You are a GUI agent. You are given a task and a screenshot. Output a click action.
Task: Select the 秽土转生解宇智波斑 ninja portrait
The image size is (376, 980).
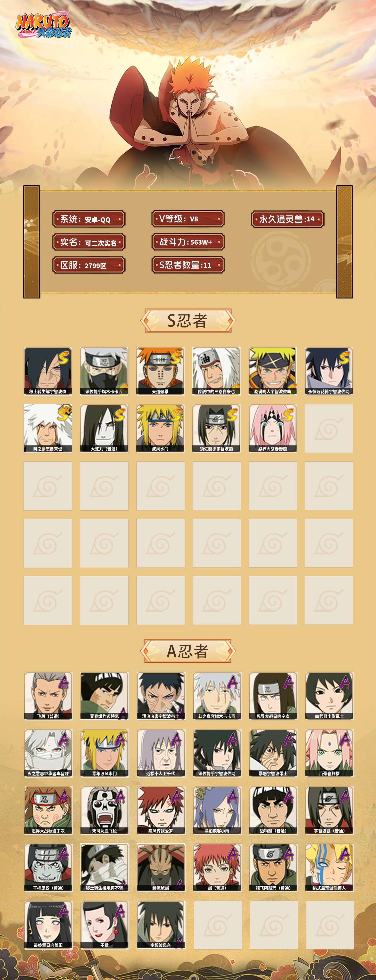pyautogui.click(x=47, y=371)
